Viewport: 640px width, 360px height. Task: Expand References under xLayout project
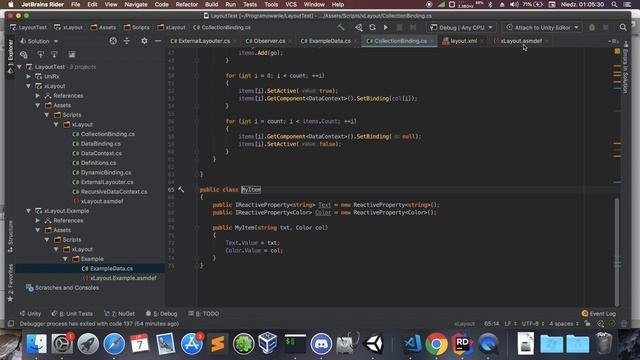point(38,96)
